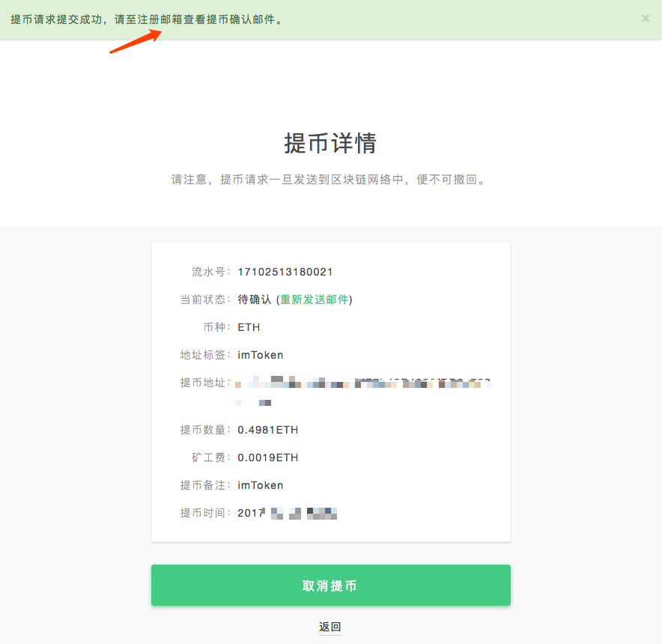Click the 矿工费 field label

210,458
